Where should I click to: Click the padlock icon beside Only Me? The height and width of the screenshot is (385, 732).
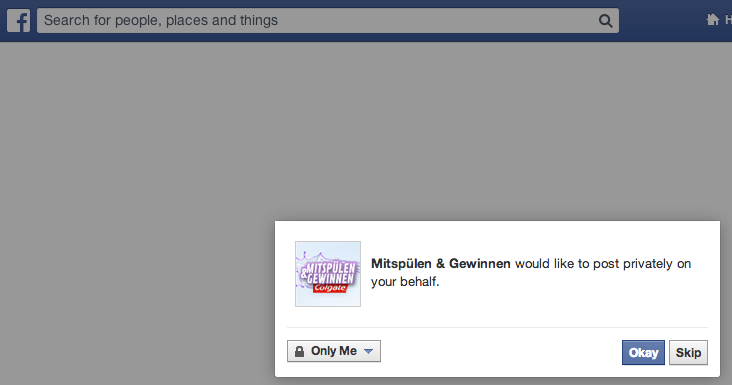[300, 351]
